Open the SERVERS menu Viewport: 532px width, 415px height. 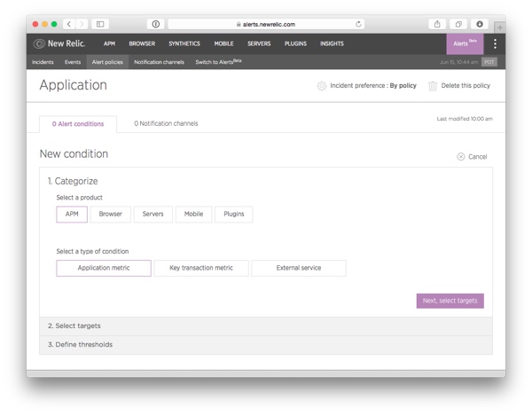259,43
